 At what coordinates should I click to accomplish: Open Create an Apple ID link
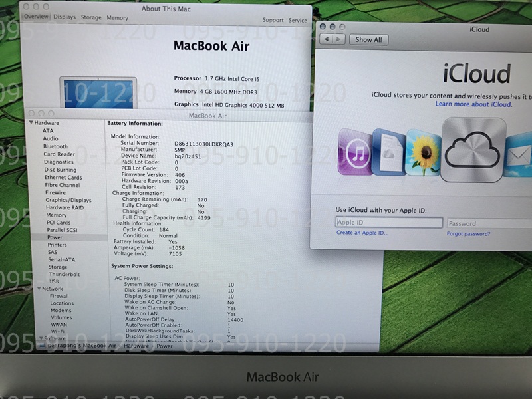[362, 233]
